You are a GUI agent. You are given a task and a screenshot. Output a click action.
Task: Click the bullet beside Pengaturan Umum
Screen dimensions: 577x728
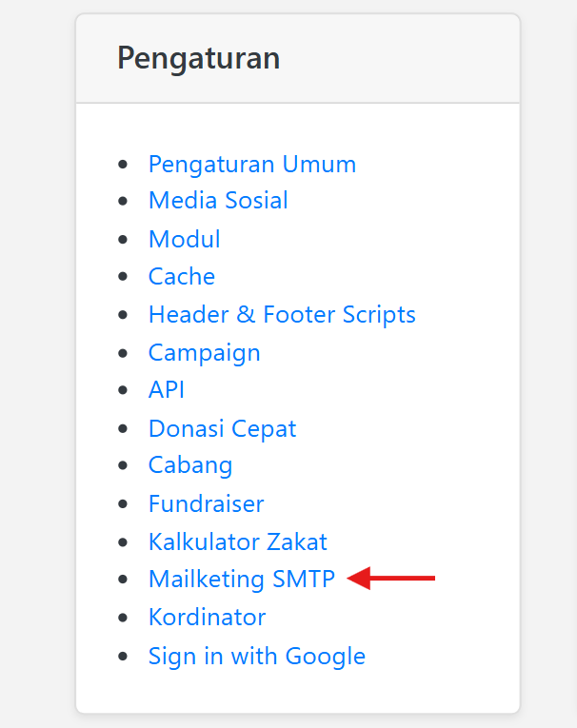tap(122, 165)
